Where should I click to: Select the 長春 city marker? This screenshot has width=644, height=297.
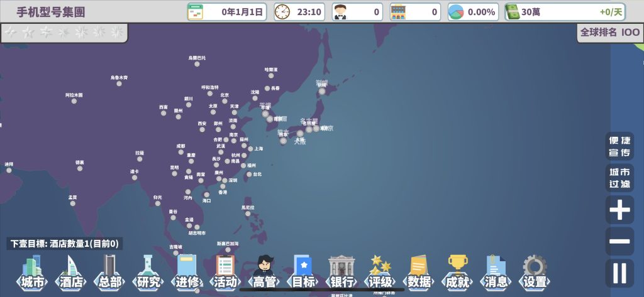tap(267, 88)
